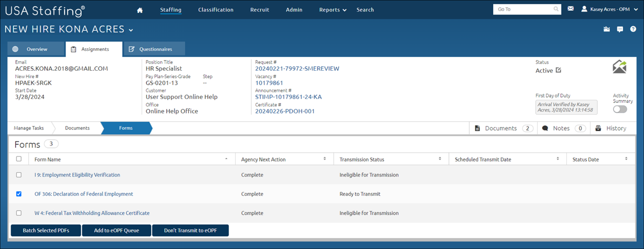The width and height of the screenshot is (644, 249).
Task: Open OF 306: Declaration of Federal Employment form
Action: coord(84,194)
